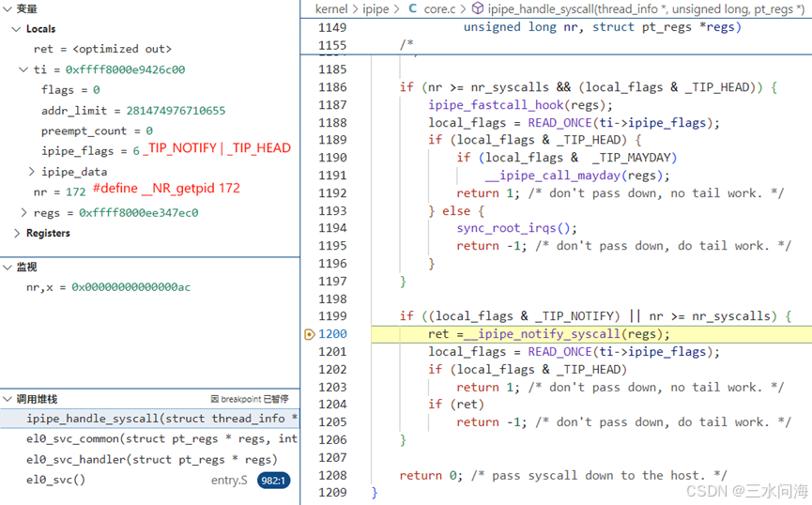The height and width of the screenshot is (505, 812).
Task: Collapse the Locals tree node
Action: click(16, 29)
